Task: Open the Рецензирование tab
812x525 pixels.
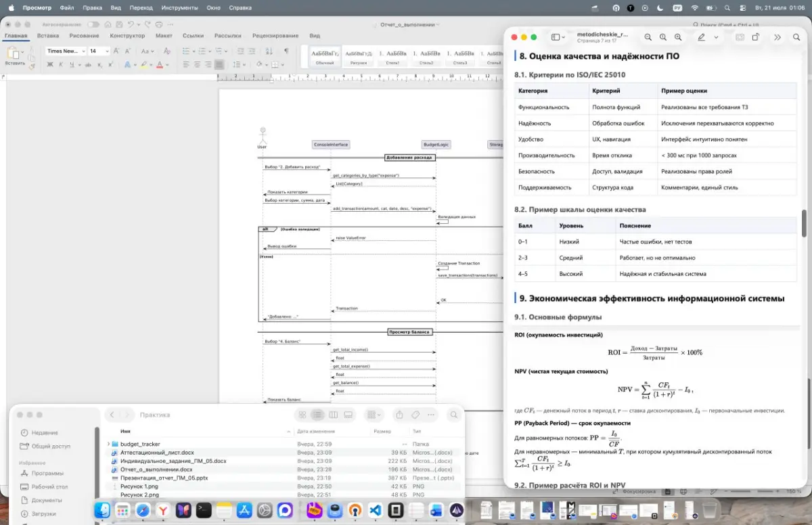Action: pos(275,36)
